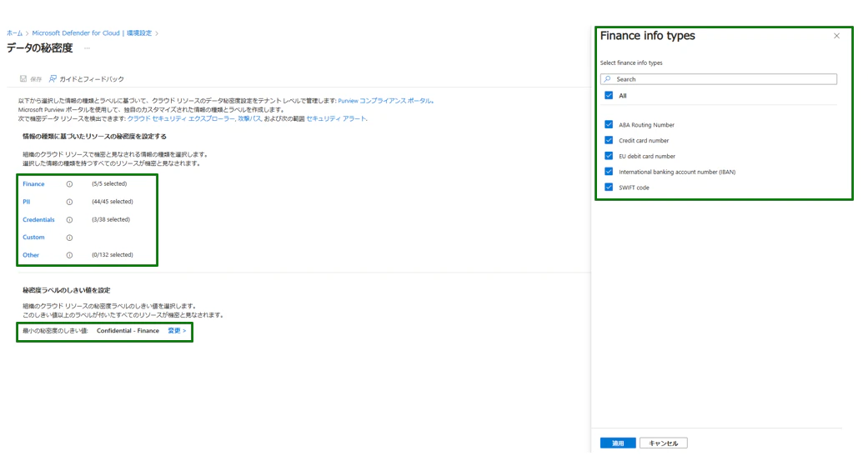Click info icon next to Finance

69,184
